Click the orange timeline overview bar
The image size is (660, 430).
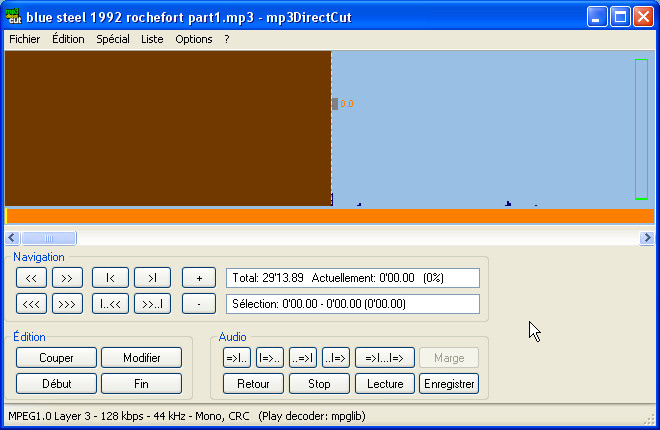point(330,217)
